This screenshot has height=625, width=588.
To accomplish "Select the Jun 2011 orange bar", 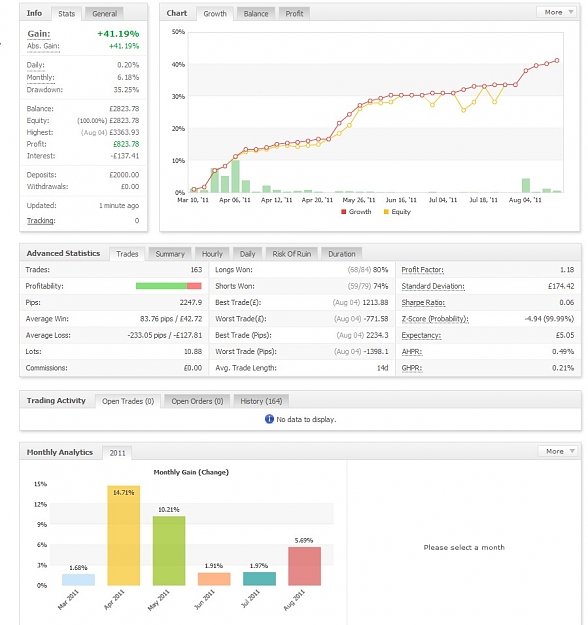I will (214, 579).
